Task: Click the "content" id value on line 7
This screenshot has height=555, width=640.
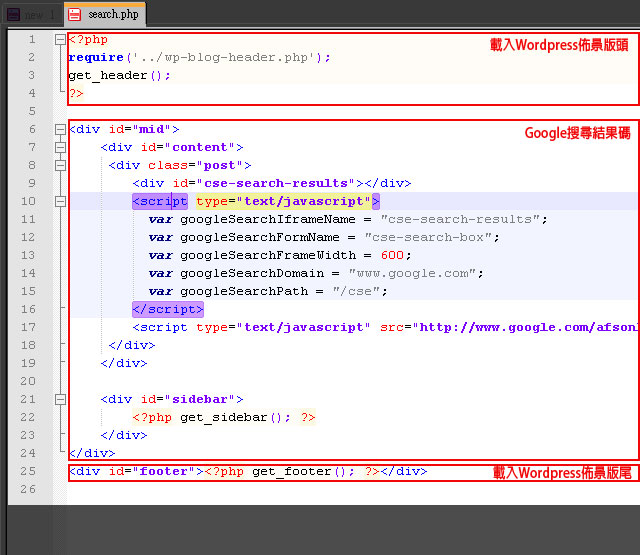Action: pos(200,147)
